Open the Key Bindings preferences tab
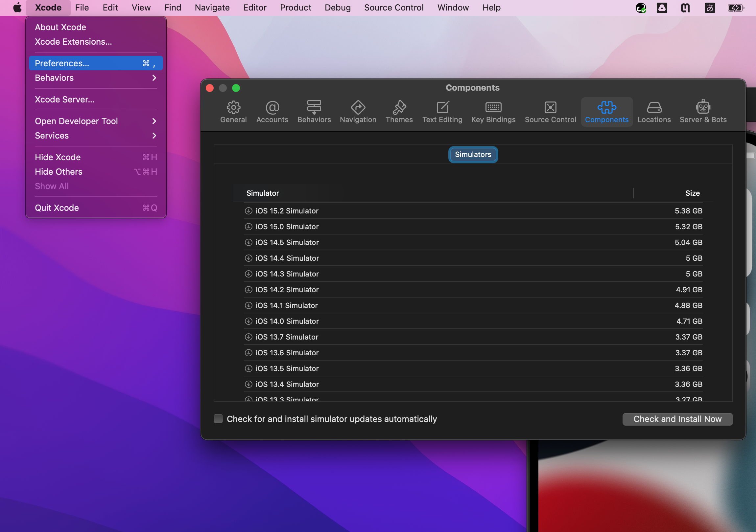This screenshot has height=532, width=756. [493, 112]
